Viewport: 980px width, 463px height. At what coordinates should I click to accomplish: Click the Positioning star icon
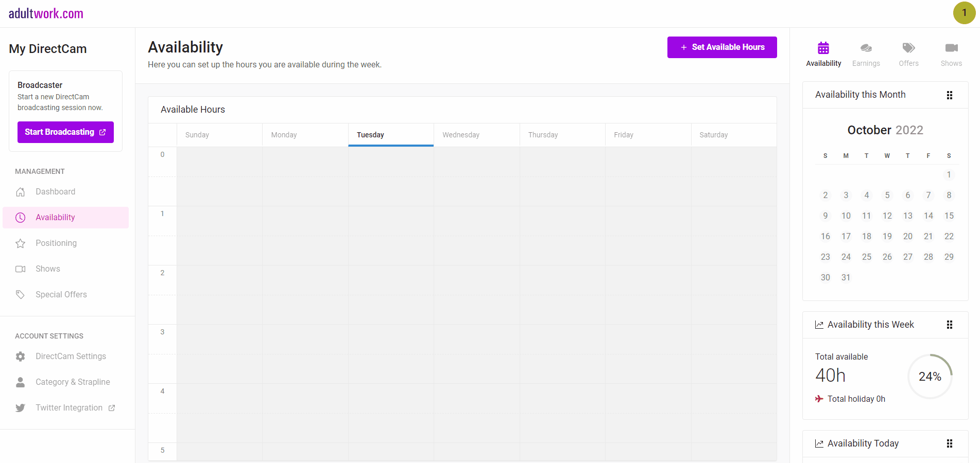pyautogui.click(x=21, y=243)
